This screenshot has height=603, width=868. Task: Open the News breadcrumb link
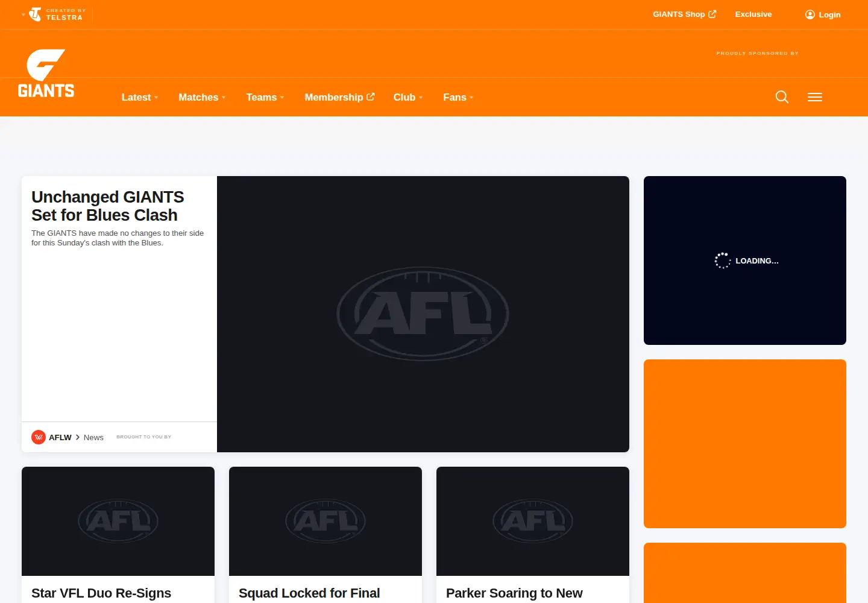click(93, 437)
